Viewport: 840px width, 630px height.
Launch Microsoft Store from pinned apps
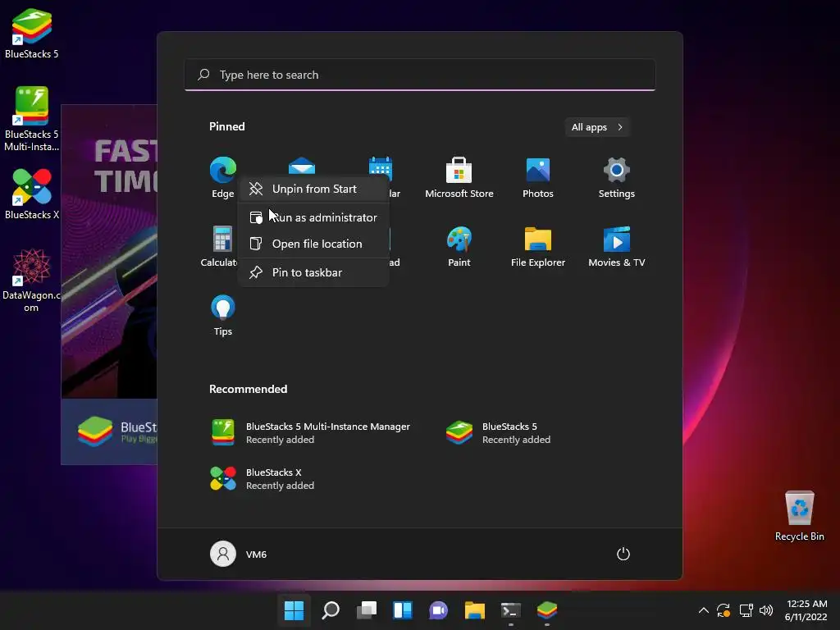[459, 177]
